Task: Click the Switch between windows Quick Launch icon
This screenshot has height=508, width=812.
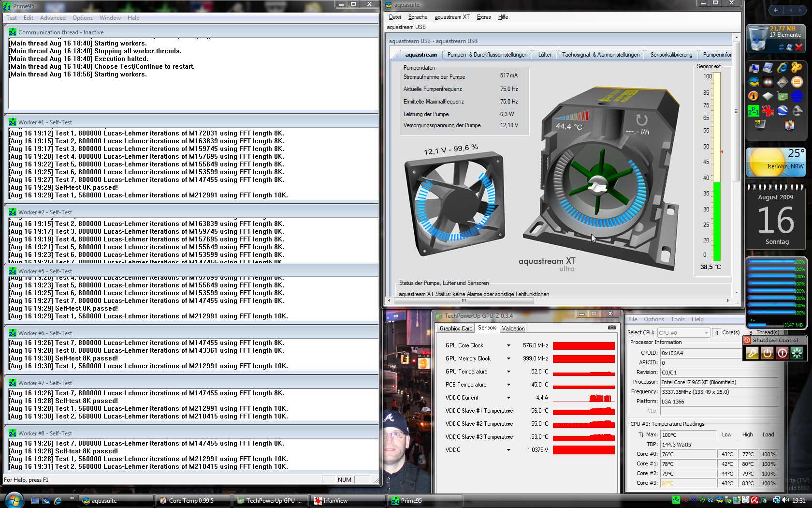Action: pos(46,501)
